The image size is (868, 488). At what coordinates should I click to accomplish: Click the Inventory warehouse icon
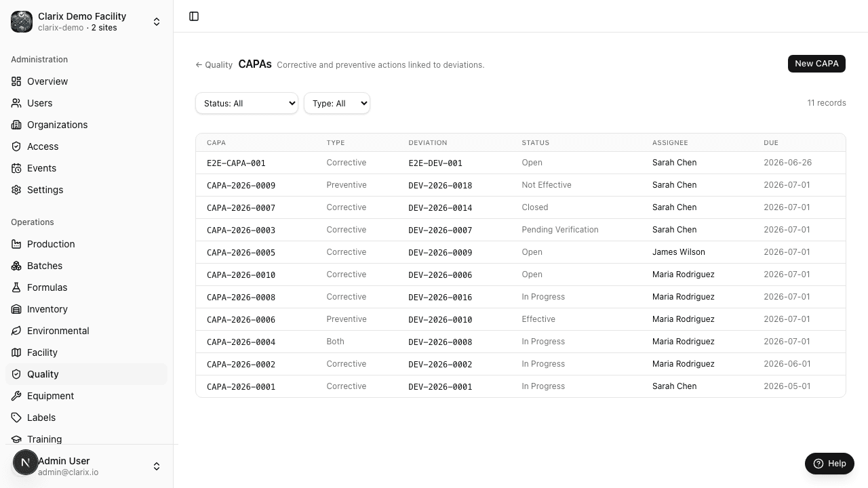pyautogui.click(x=16, y=309)
